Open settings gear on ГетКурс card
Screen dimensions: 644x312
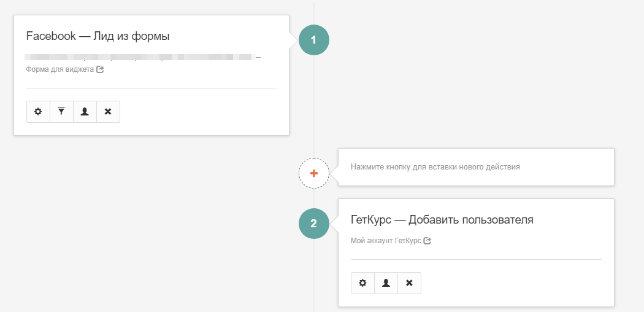[x=362, y=283]
